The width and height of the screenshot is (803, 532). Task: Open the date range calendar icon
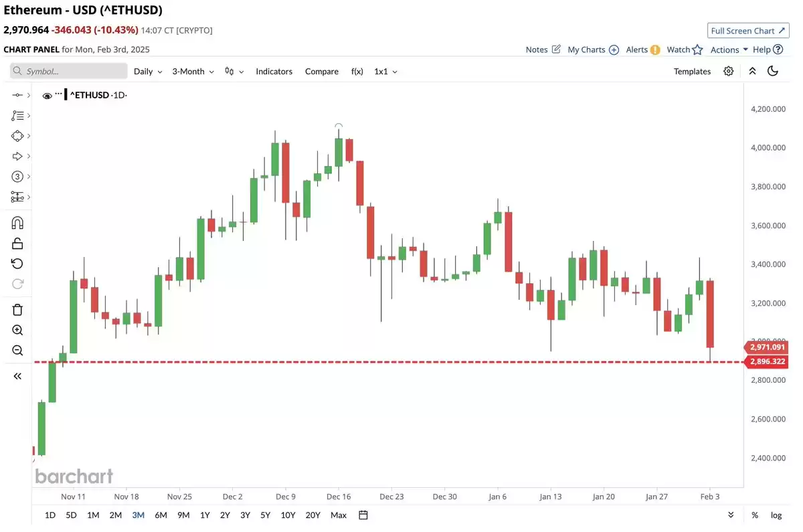(x=363, y=515)
